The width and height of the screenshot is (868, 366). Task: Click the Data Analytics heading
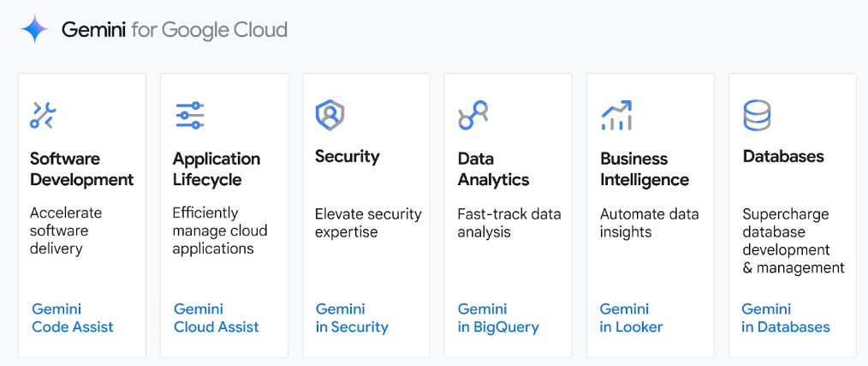click(x=493, y=169)
